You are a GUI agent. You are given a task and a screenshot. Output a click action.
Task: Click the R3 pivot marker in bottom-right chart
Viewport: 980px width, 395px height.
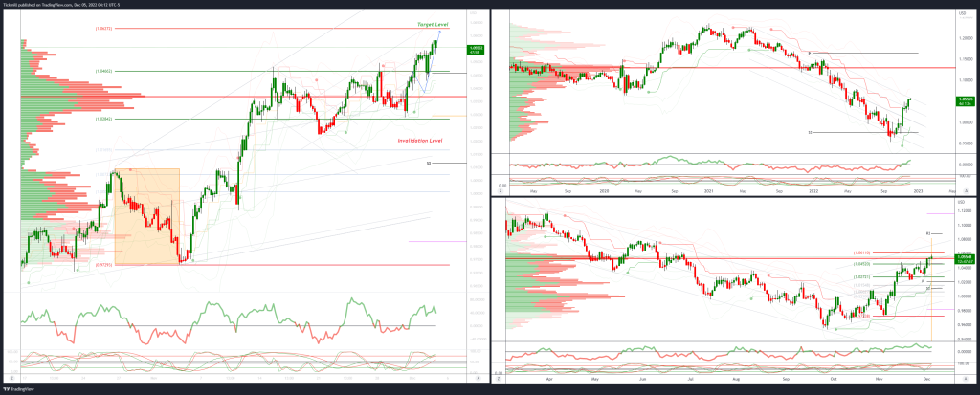(928, 233)
